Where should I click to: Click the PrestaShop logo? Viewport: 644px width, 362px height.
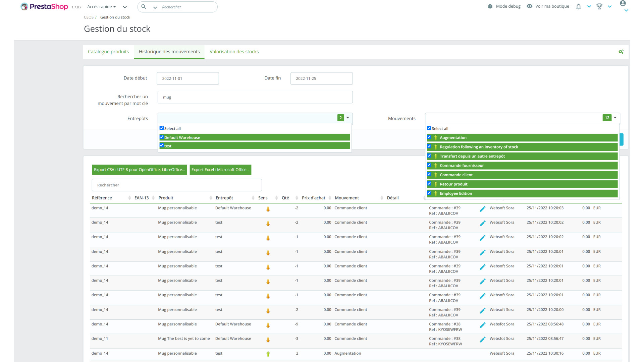(44, 6)
